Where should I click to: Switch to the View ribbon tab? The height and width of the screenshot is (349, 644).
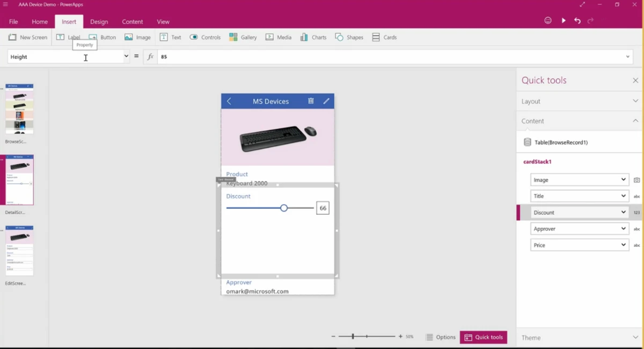tap(163, 21)
